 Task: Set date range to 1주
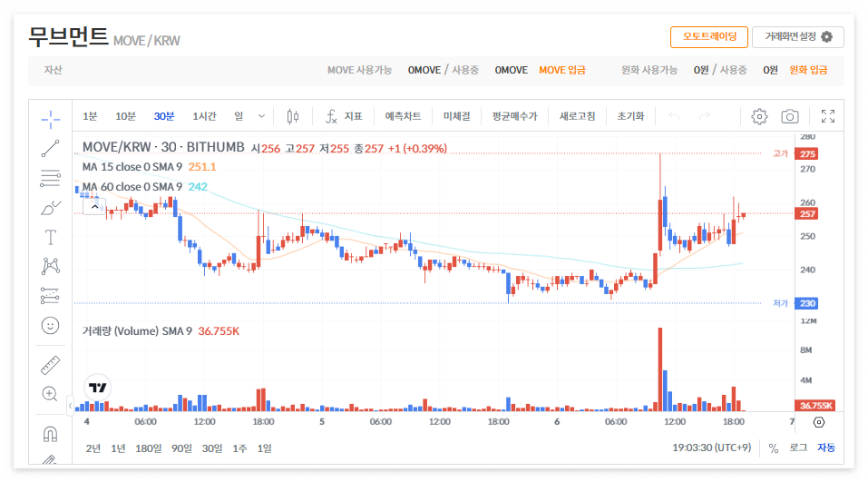pyautogui.click(x=239, y=448)
